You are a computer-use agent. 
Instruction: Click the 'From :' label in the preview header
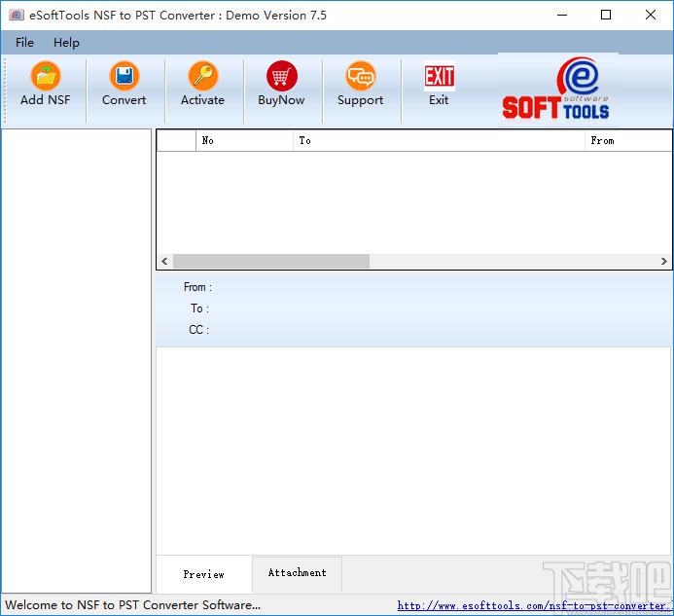[x=197, y=287]
